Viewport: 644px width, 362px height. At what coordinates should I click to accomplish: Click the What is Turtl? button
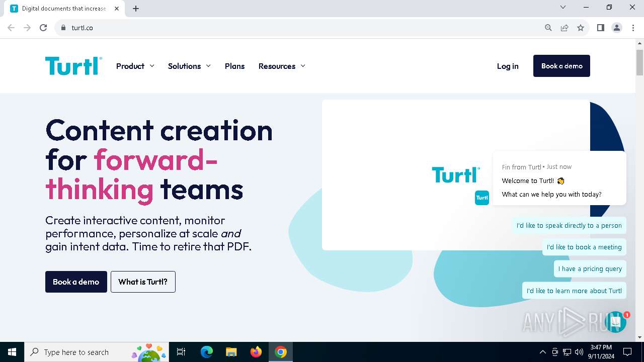click(x=143, y=282)
